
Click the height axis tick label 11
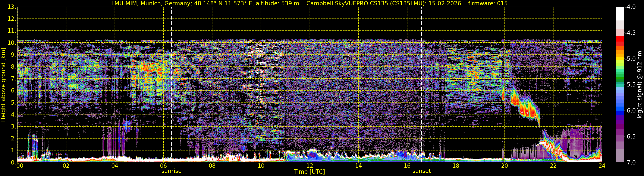pyautogui.click(x=12, y=31)
